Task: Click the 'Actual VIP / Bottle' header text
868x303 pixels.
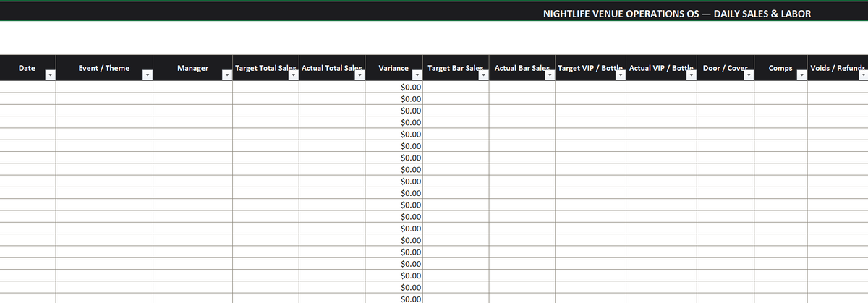Action: tap(662, 68)
